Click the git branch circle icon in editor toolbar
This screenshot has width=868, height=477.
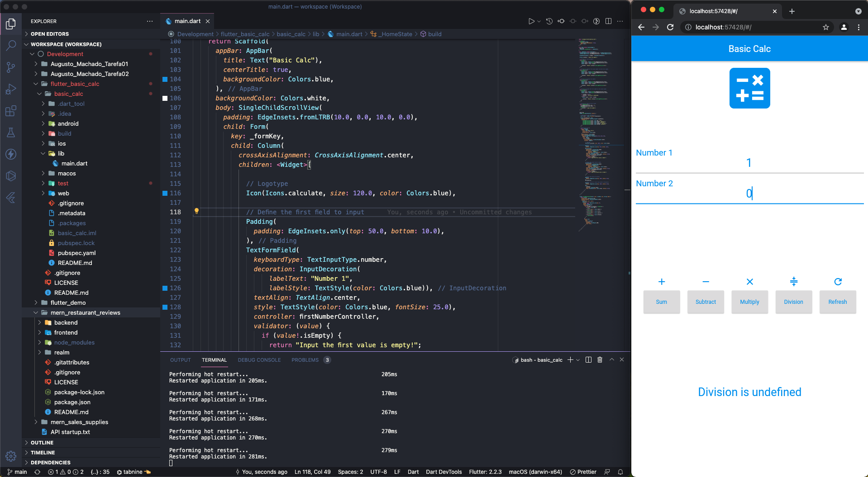(x=596, y=21)
